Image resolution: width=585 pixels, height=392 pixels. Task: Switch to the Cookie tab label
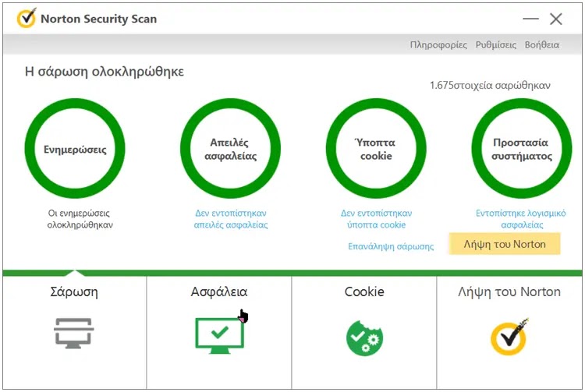point(364,291)
